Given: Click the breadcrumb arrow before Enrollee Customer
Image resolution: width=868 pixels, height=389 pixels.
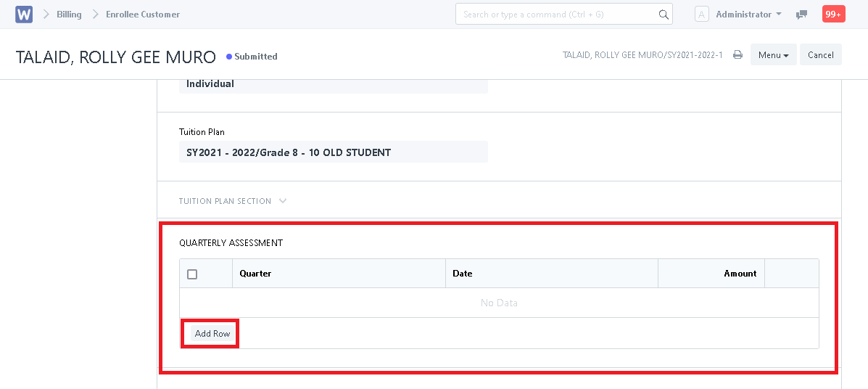Looking at the screenshot, I should coord(96,15).
